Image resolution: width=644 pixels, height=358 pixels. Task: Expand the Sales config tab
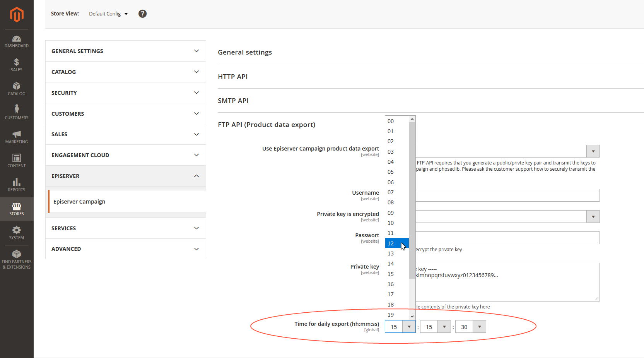pyautogui.click(x=126, y=134)
